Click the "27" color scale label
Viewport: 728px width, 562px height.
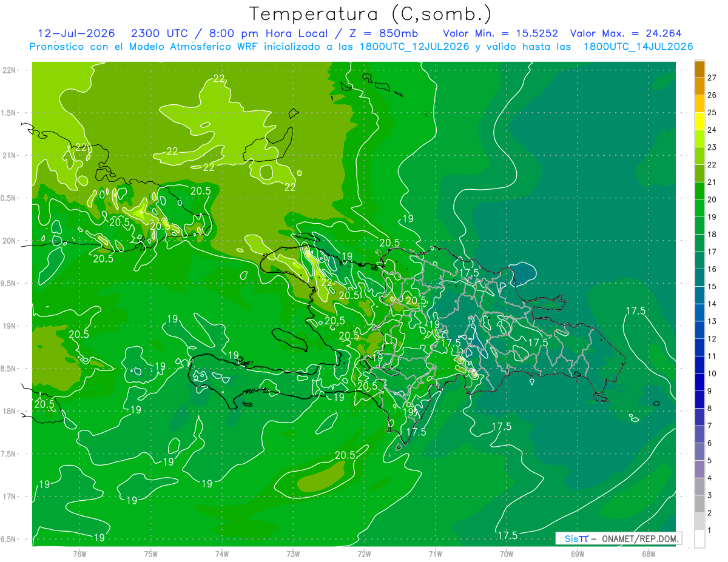pos(712,78)
